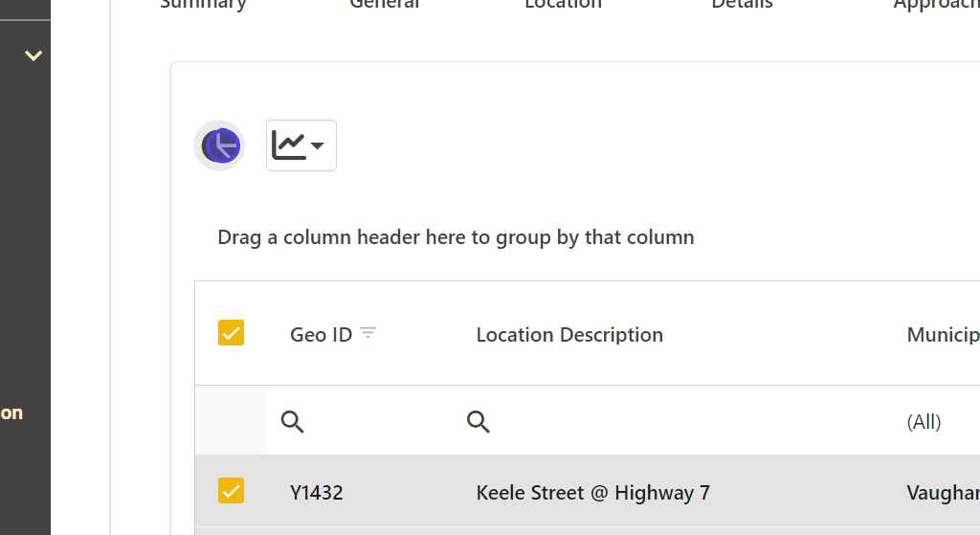The width and height of the screenshot is (980, 535).
Task: Open the Location tab
Action: click(x=563, y=4)
